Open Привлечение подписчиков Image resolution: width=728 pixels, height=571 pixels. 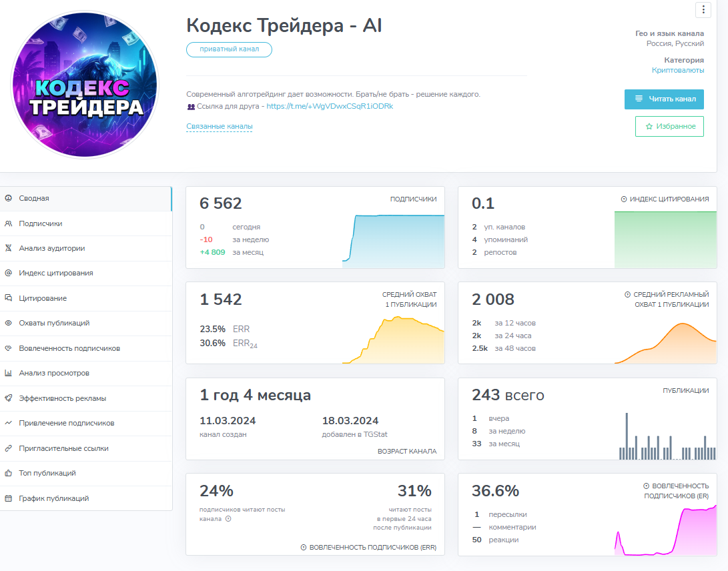(86, 424)
